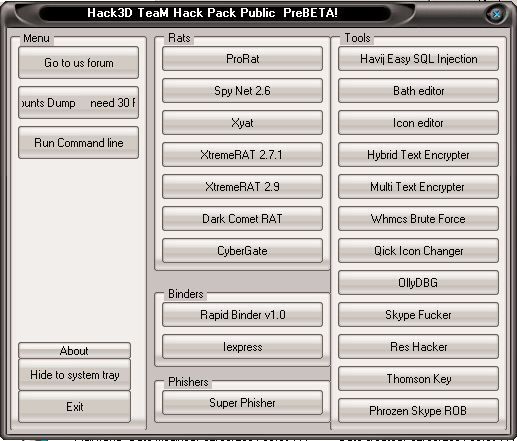Select Hide to system tray
The width and height of the screenshot is (517, 441).
[74, 375]
